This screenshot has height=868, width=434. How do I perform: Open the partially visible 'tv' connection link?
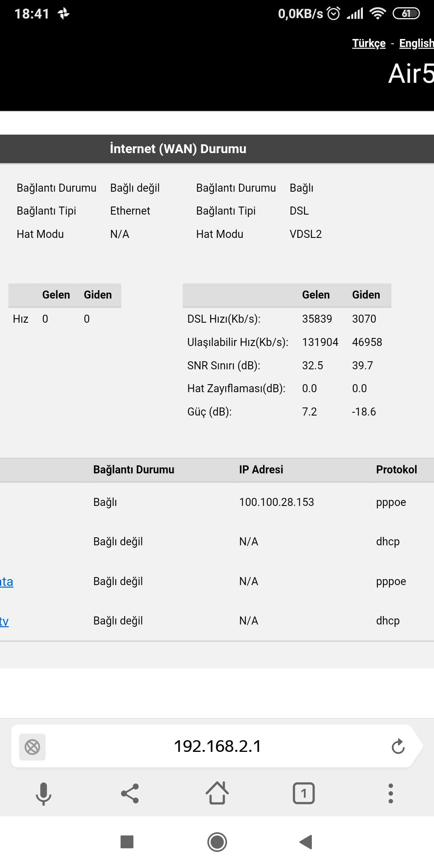(4, 621)
